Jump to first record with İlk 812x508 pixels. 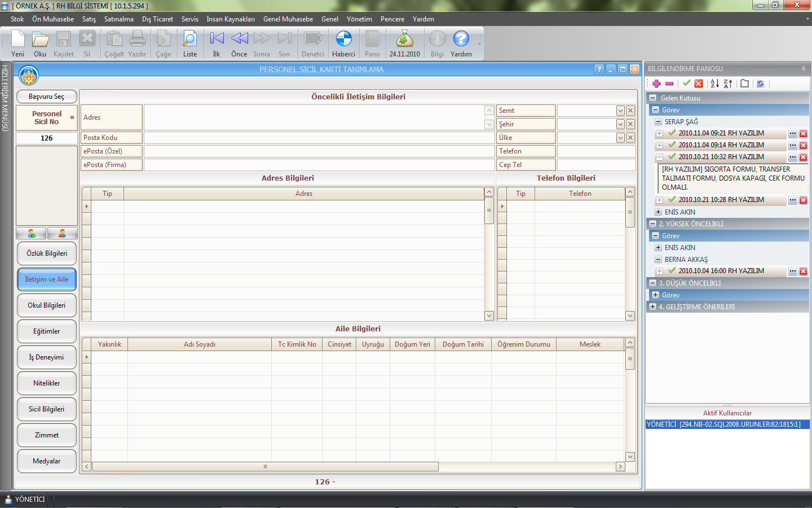click(x=217, y=43)
